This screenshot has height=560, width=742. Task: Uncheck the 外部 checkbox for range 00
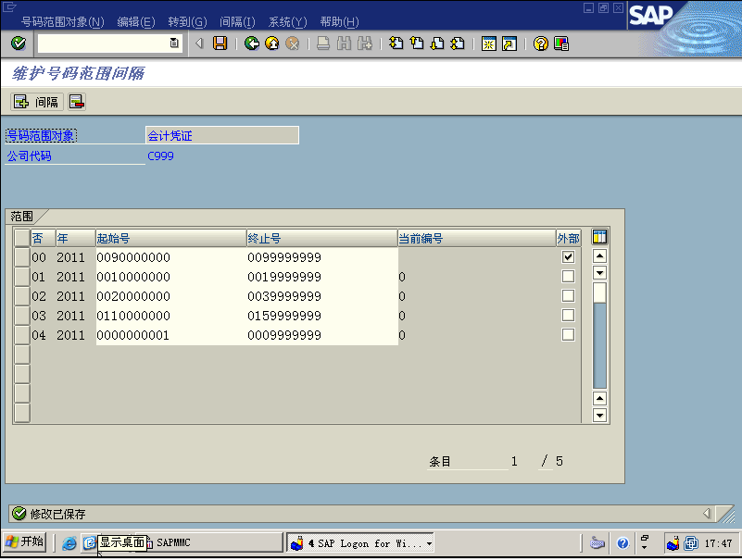[x=568, y=257]
